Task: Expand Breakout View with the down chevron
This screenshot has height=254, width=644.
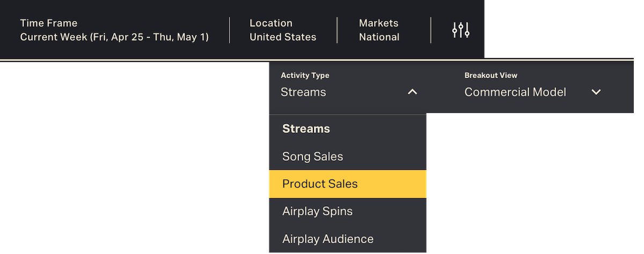Action: tap(596, 92)
